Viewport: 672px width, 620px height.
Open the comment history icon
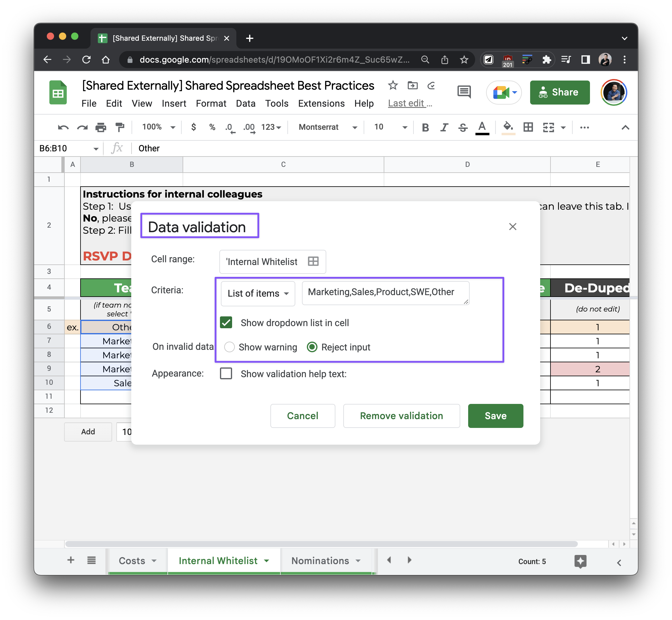(x=464, y=91)
